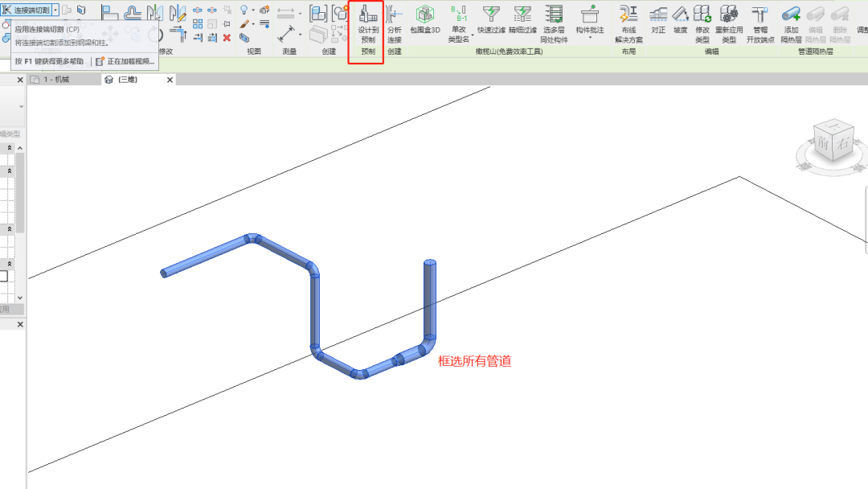The height and width of the screenshot is (489, 868).
Task: Click the 管帽开放端点 cap open ends tool
Action: [x=760, y=24]
